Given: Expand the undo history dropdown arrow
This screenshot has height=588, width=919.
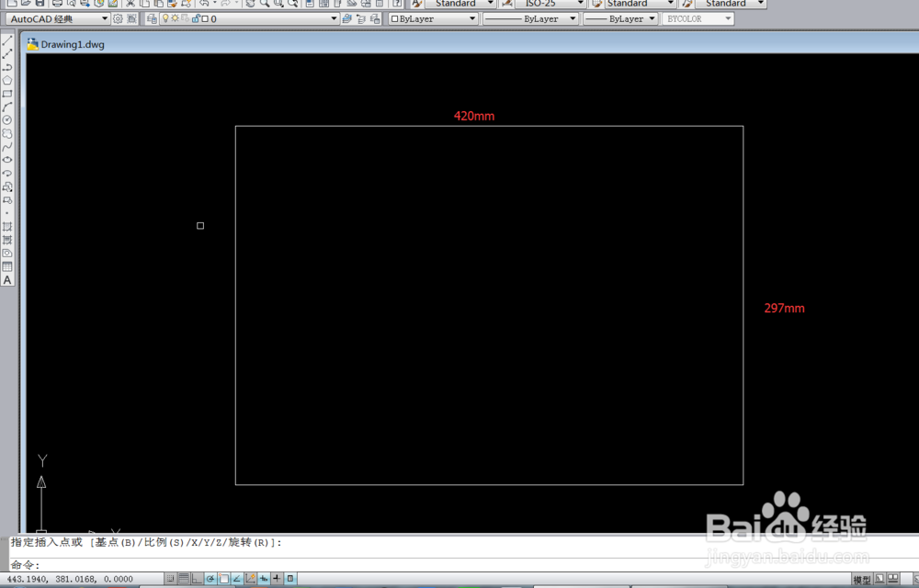Looking at the screenshot, I should click(214, 3).
